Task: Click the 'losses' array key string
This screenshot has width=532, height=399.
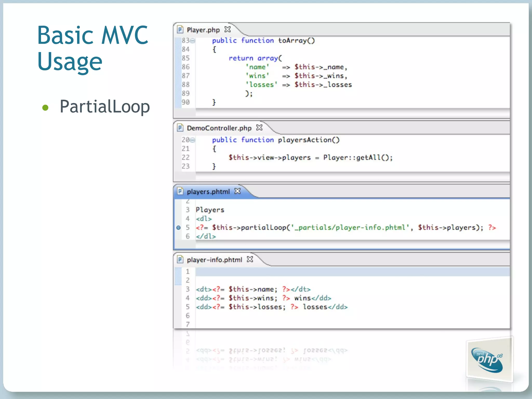Action: pyautogui.click(x=262, y=85)
